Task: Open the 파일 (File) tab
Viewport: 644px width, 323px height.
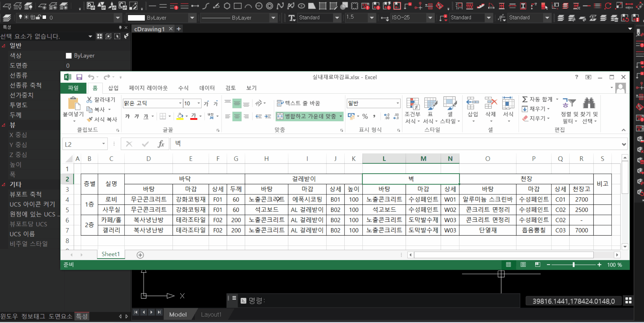Action: coord(73,88)
